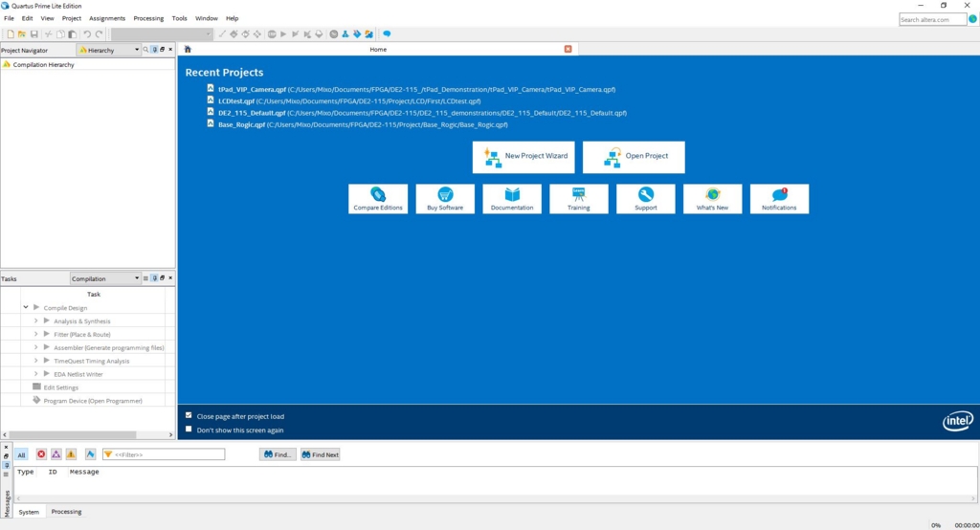Close the Home tab with red X

(568, 49)
